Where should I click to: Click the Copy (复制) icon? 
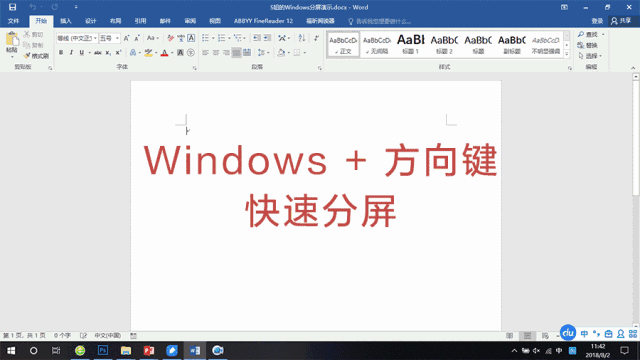pyautogui.click(x=27, y=45)
